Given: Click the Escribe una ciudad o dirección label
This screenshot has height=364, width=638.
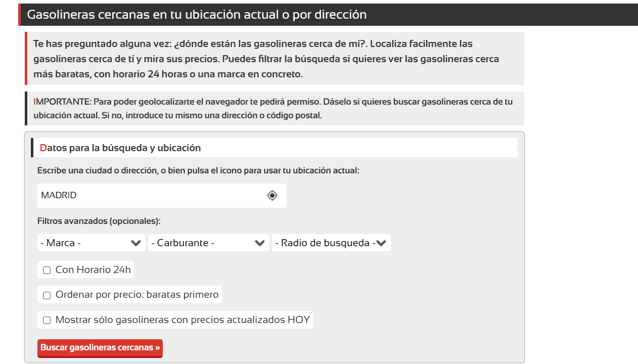Looking at the screenshot, I should click(198, 171).
